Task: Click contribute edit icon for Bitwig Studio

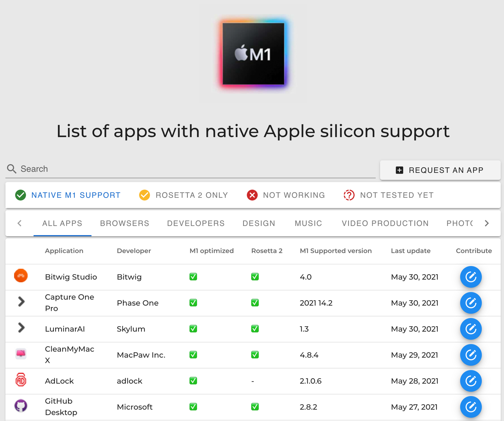Action: 470,277
